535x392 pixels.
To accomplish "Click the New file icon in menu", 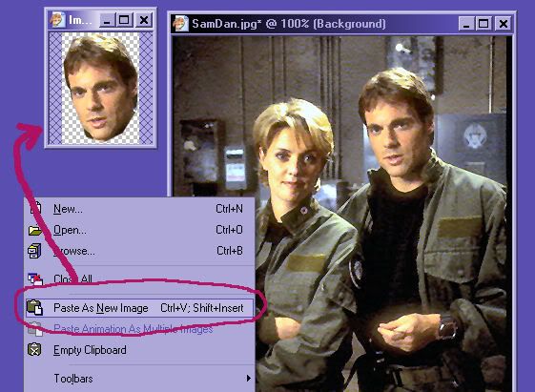I will tap(35, 208).
